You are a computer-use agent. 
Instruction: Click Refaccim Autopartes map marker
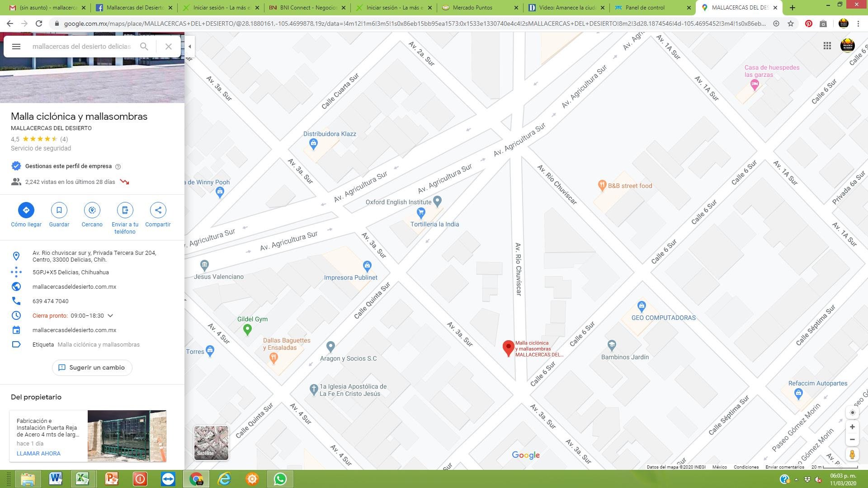(798, 394)
